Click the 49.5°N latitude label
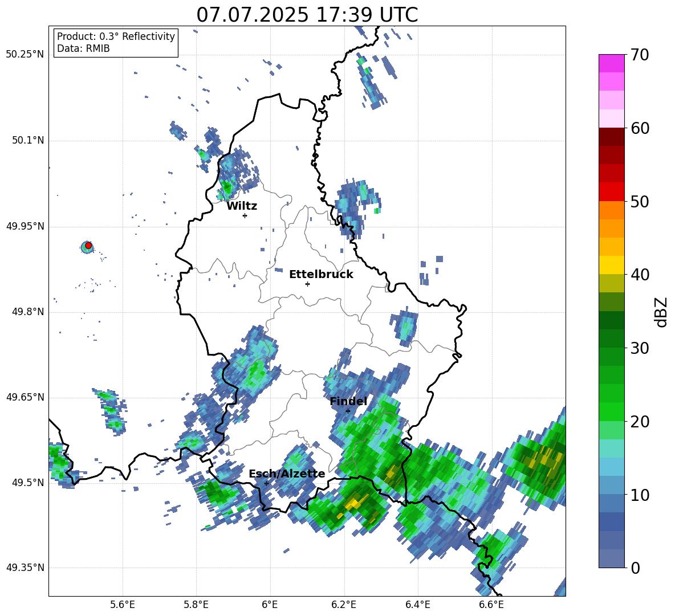The image size is (675, 616). [x=29, y=482]
